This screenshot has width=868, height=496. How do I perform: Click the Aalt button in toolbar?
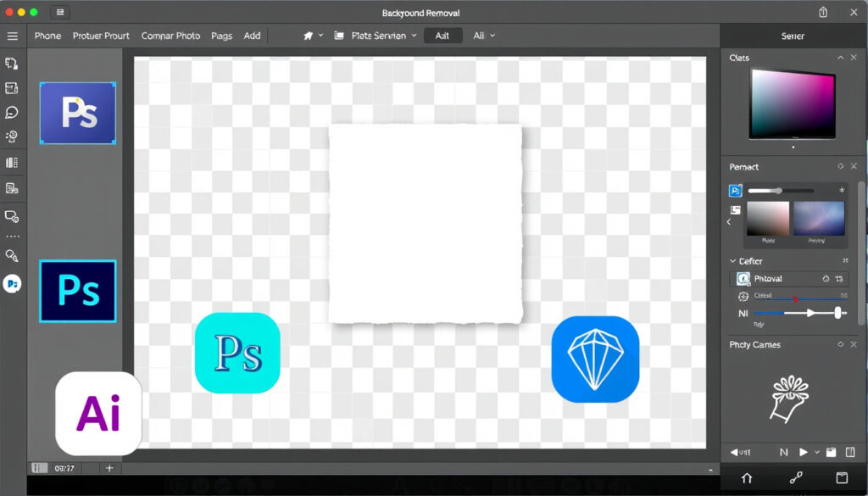[442, 36]
